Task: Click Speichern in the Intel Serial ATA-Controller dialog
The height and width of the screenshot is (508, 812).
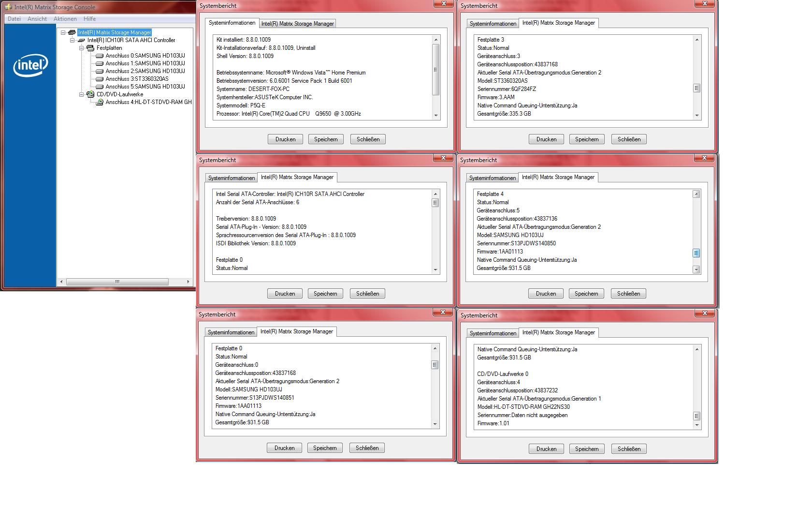Action: [325, 294]
